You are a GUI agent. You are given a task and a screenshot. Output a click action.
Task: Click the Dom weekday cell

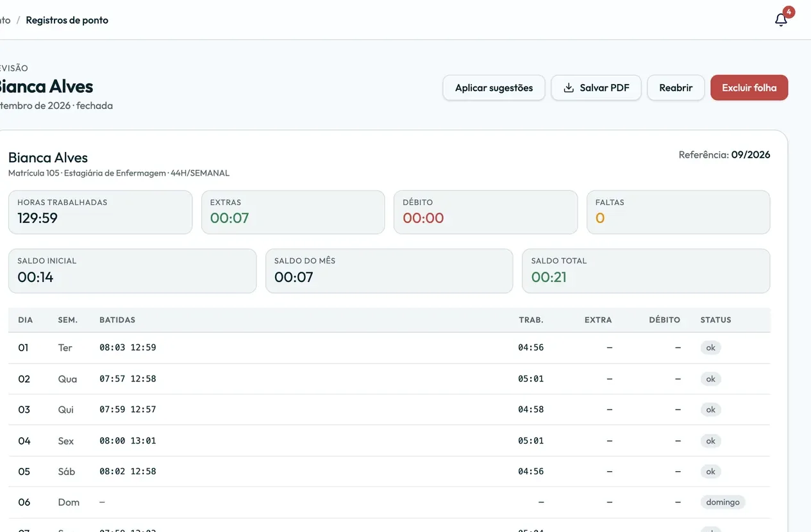click(x=69, y=503)
